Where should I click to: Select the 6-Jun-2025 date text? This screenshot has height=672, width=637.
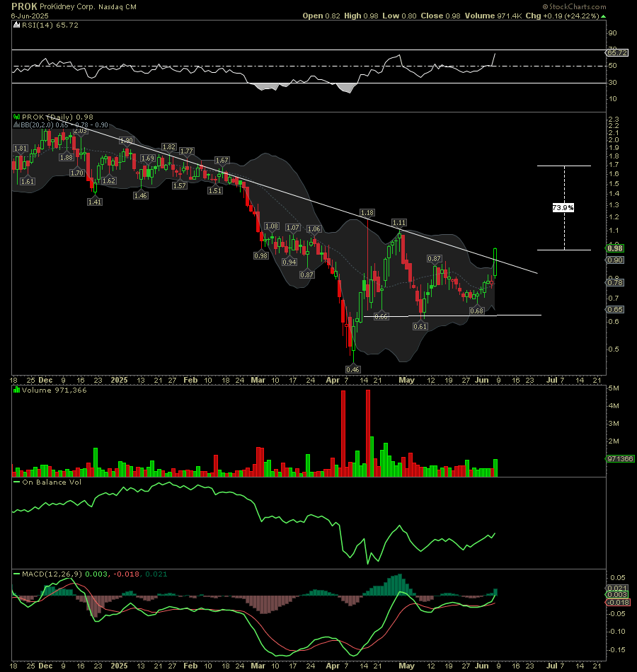30,16
